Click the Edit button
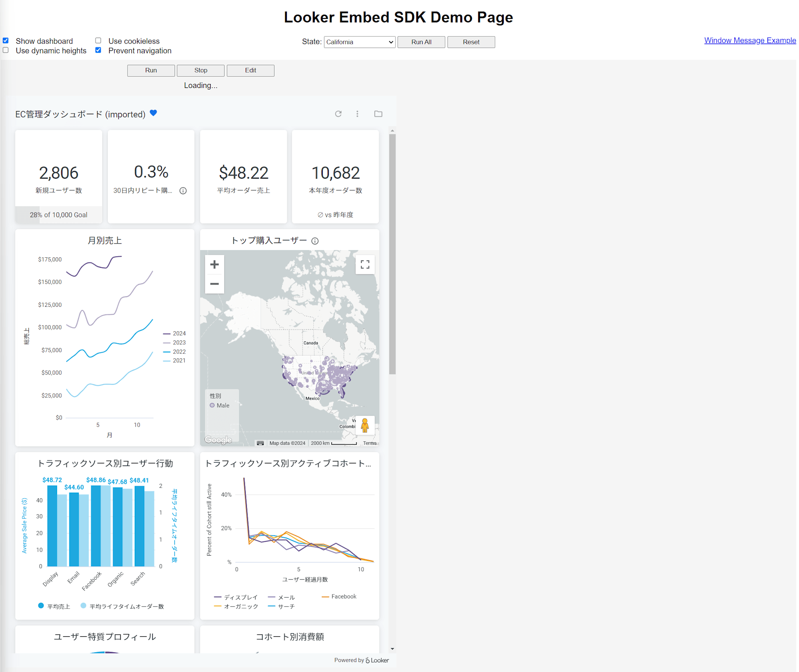This screenshot has height=672, width=799. point(251,70)
